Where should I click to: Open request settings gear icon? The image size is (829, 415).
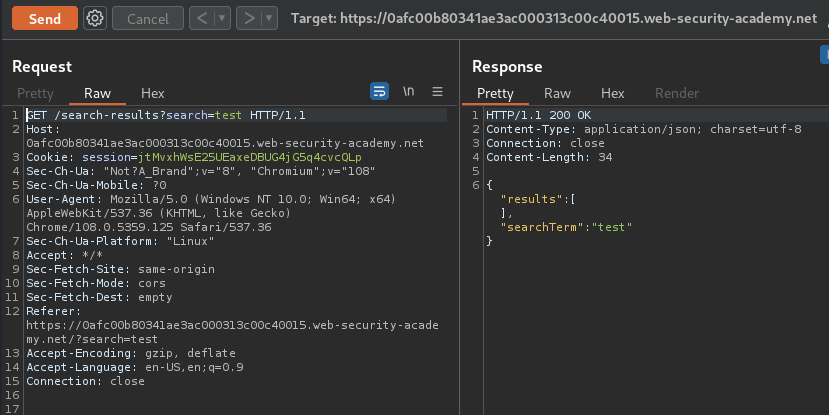pyautogui.click(x=95, y=19)
